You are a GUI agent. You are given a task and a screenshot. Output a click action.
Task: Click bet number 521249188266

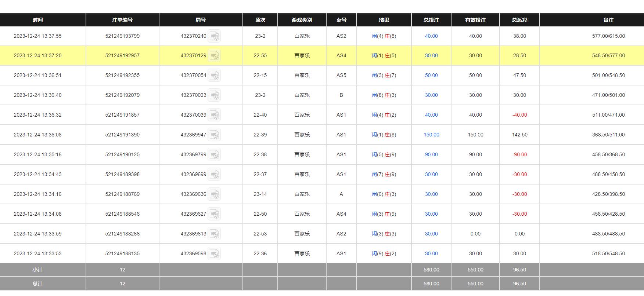[x=122, y=234]
